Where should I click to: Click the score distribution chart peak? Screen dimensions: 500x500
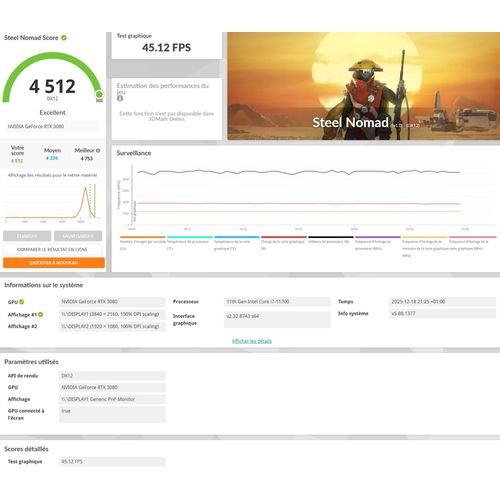coord(86,188)
